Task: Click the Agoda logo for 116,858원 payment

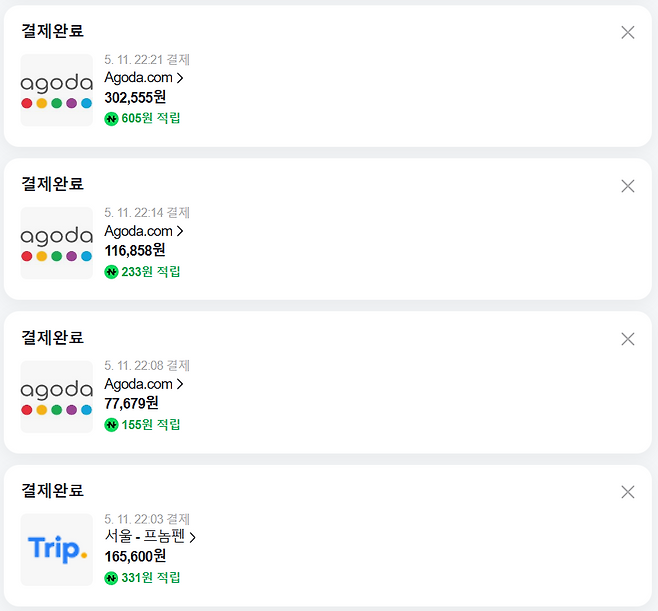Action: pos(57,243)
